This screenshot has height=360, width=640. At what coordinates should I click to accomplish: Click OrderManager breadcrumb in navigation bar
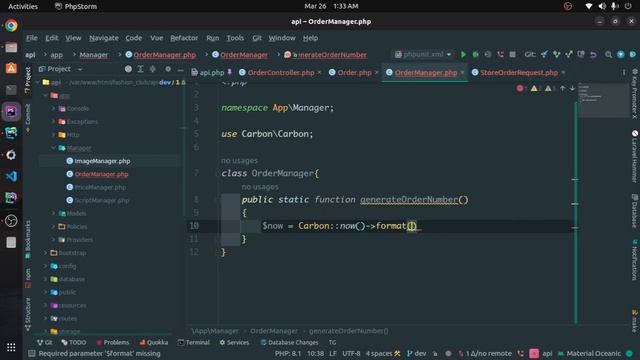coord(240,55)
